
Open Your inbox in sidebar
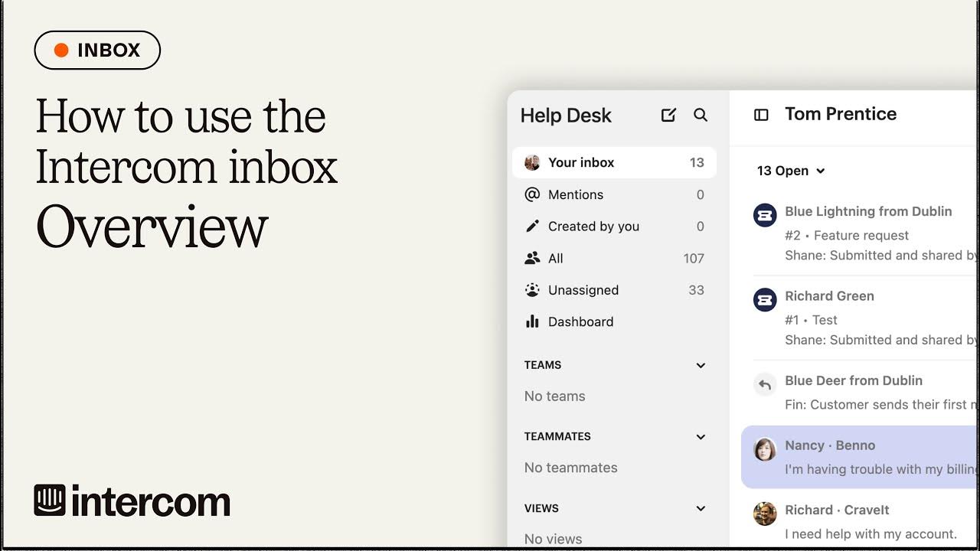click(x=614, y=162)
